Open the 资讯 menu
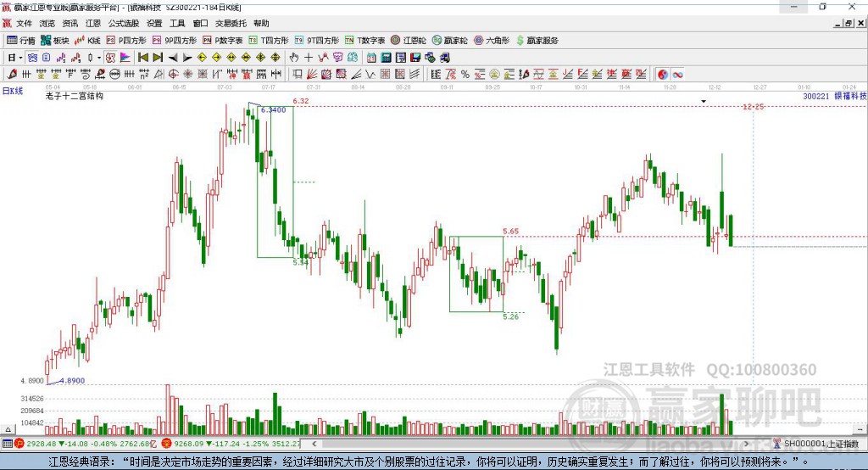 point(70,23)
